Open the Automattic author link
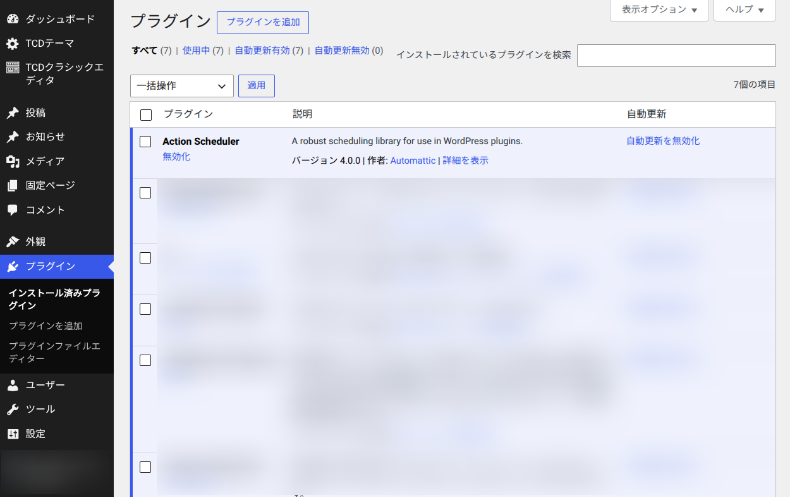Screen dimensions: 790x497 pos(413,161)
